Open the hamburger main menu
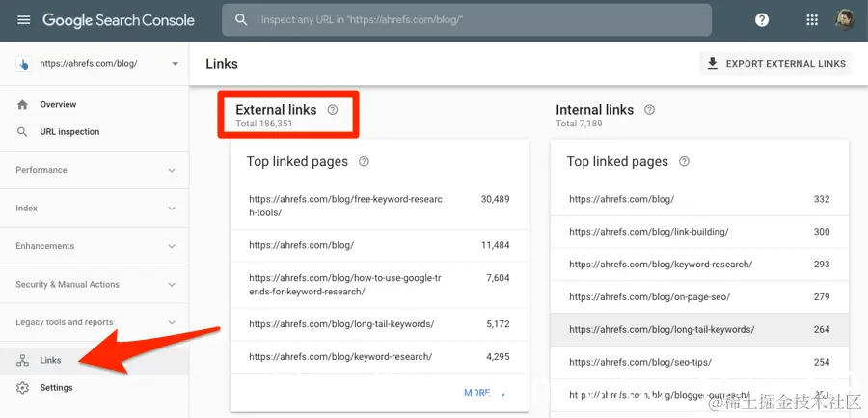 tap(24, 20)
